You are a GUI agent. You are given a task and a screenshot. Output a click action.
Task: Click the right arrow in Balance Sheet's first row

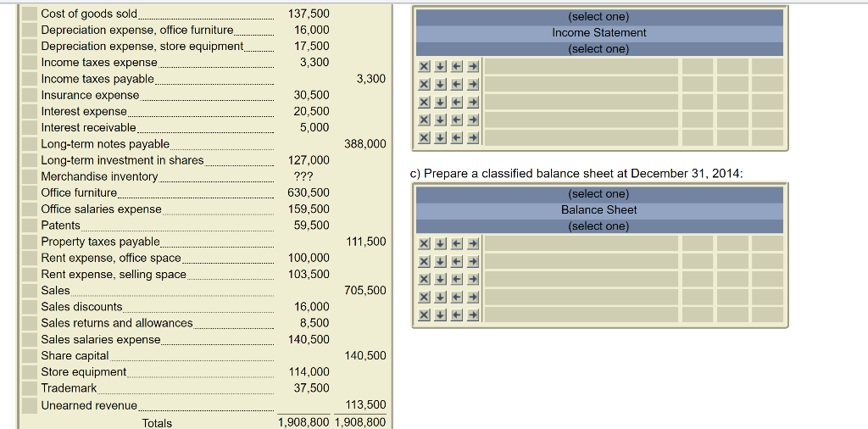472,243
